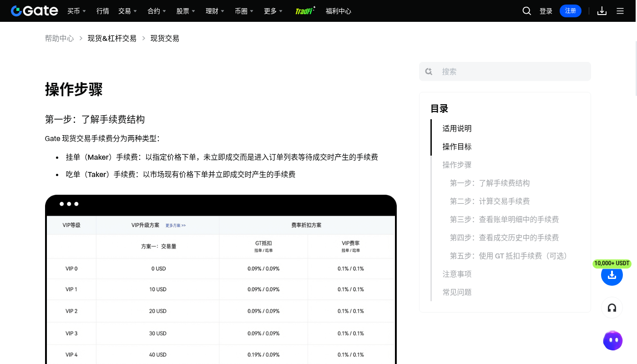Image resolution: width=637 pixels, height=364 pixels.
Task: Open the purple chatbot assistant icon
Action: click(612, 340)
